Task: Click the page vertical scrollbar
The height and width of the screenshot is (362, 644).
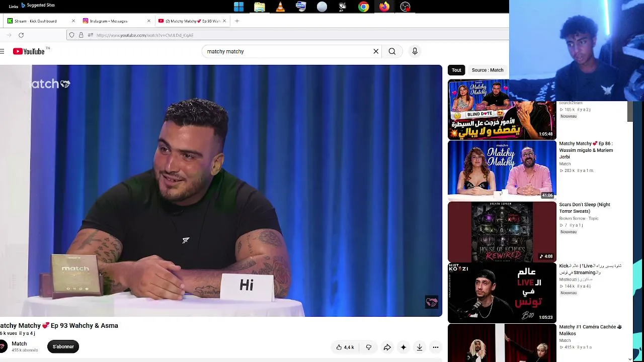Action: click(x=630, y=111)
